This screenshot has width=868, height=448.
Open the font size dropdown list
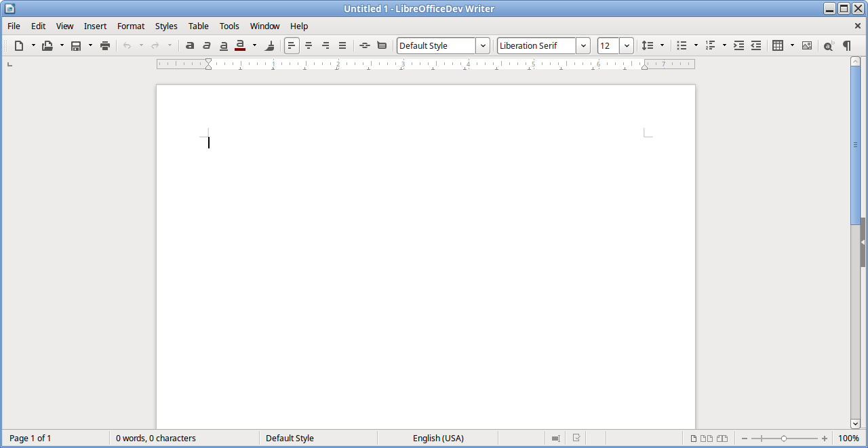pos(627,45)
